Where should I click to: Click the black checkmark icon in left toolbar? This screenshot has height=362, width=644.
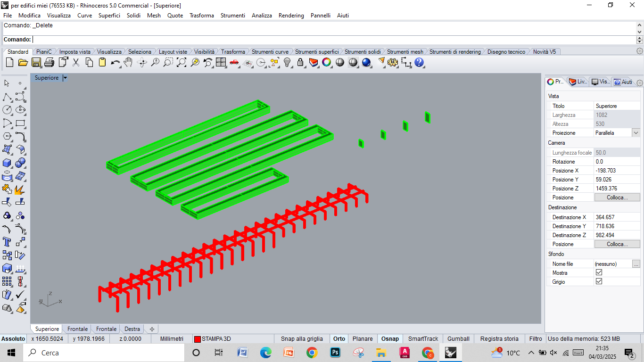[20, 295]
